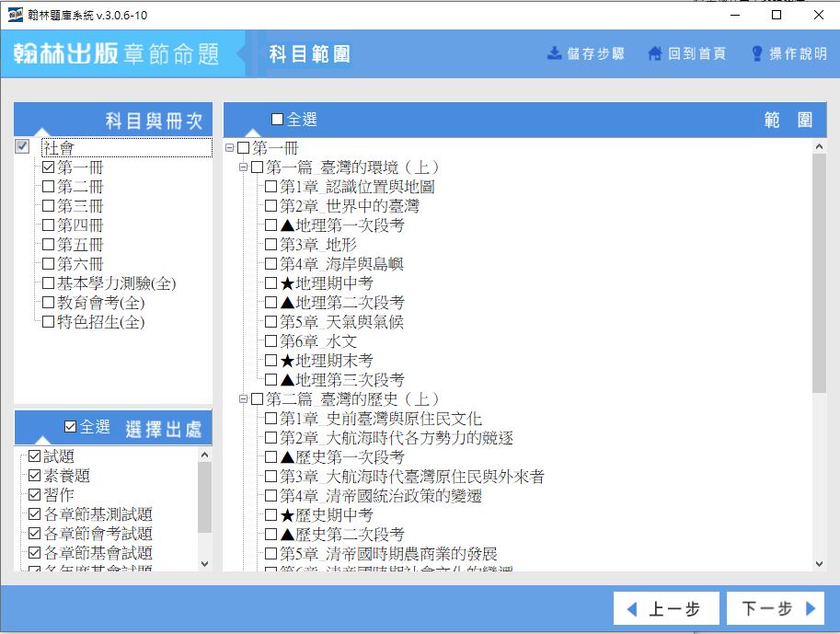Open 操作說明 instructions
The width and height of the screenshot is (840, 634).
(x=789, y=53)
